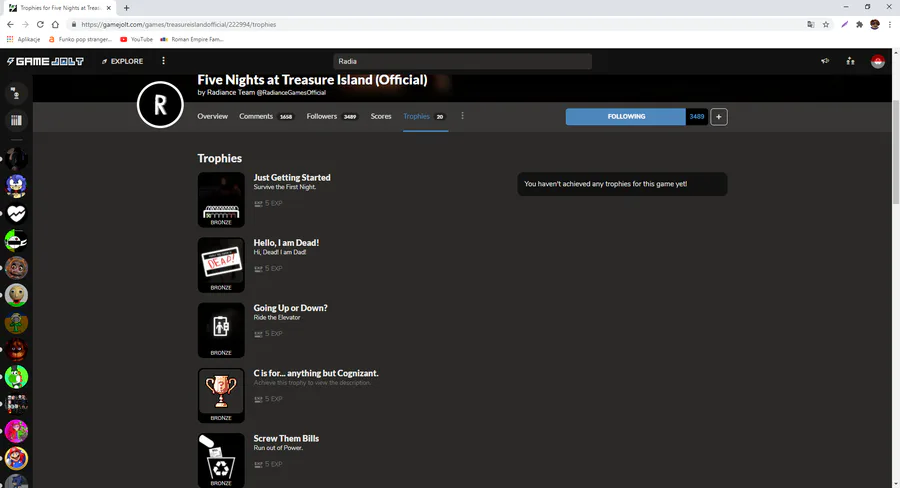Open a new tab with the plus button
This screenshot has width=900, height=488.
[x=126, y=8]
